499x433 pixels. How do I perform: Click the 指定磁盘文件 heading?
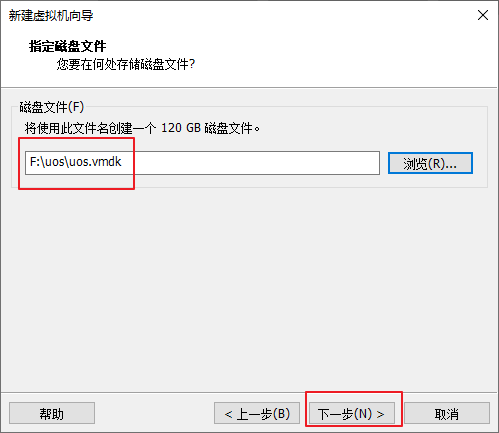68,46
